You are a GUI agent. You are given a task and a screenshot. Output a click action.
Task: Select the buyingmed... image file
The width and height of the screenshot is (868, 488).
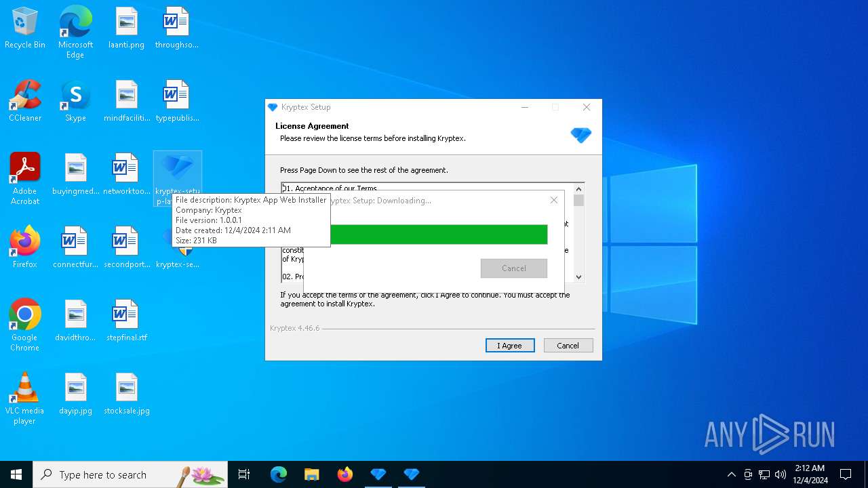pos(76,175)
